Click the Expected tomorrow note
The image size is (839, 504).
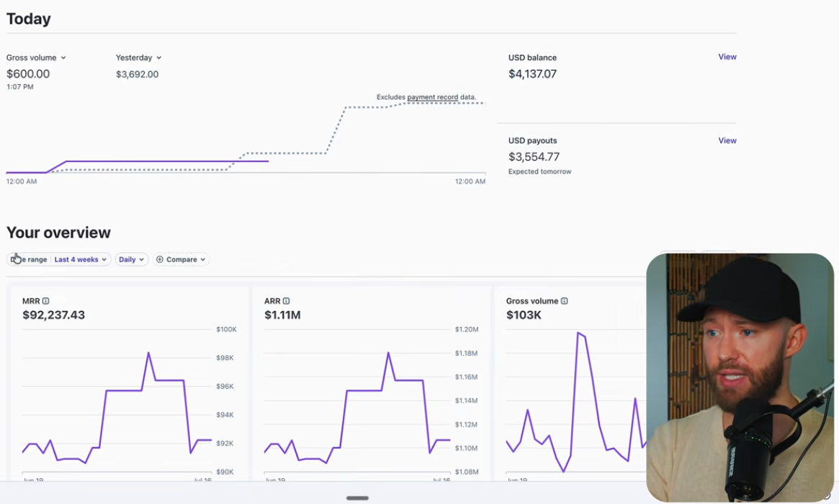click(540, 172)
